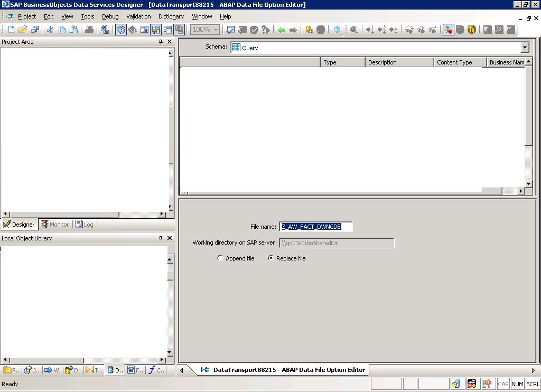This screenshot has width=541, height=392.
Task: Open the Window menu
Action: [x=202, y=16]
